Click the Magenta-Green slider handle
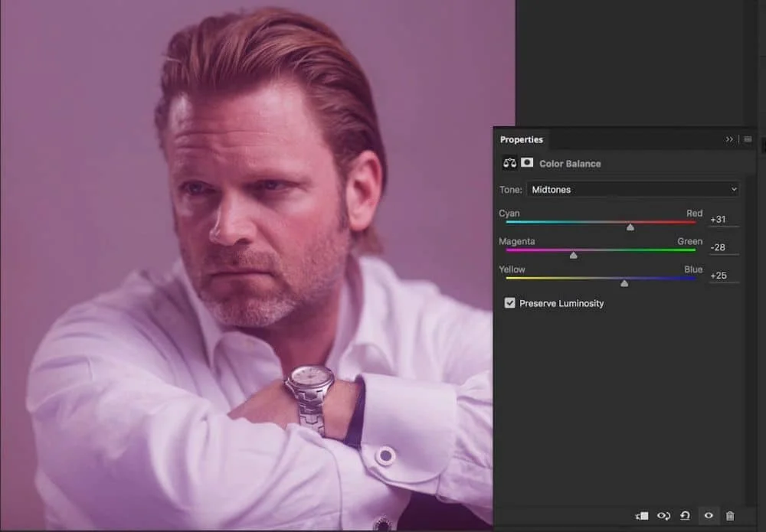The width and height of the screenshot is (766, 532). pyautogui.click(x=573, y=255)
